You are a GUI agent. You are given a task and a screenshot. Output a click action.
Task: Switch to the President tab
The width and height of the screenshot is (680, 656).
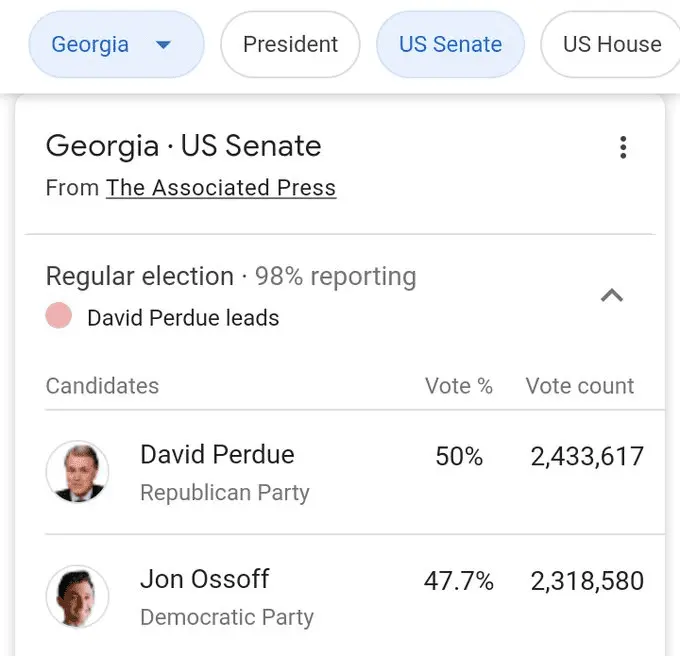point(290,45)
